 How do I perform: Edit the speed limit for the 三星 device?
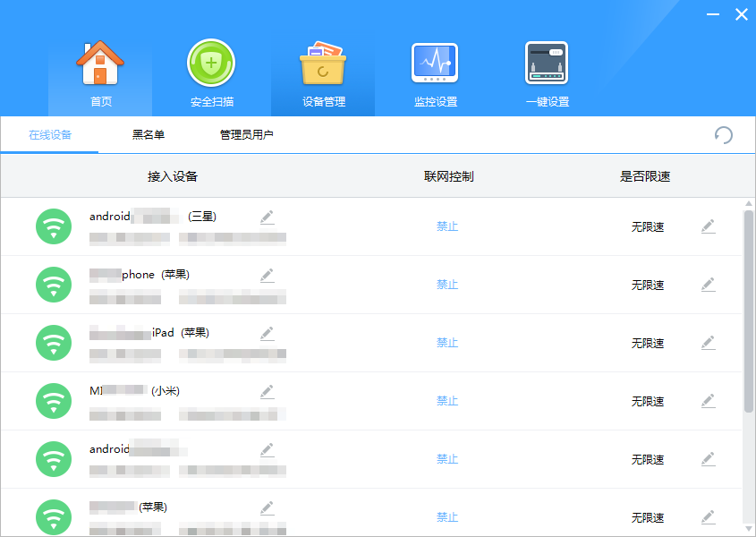708,226
